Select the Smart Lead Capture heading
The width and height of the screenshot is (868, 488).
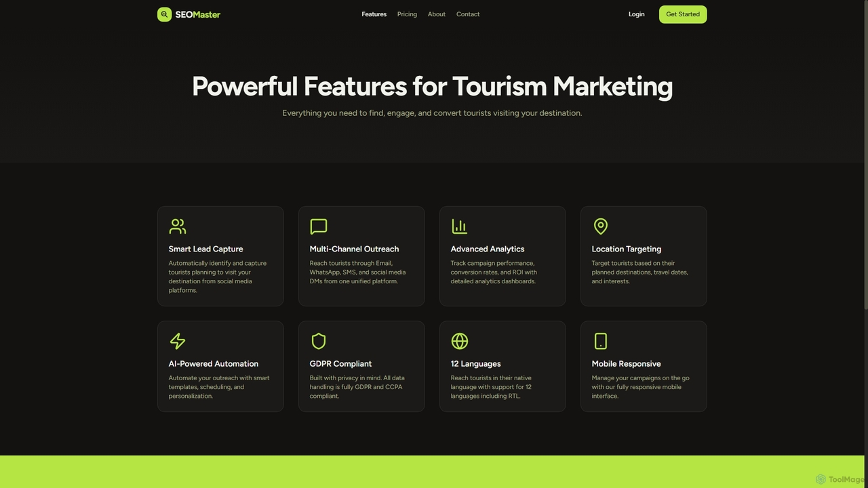tap(205, 249)
